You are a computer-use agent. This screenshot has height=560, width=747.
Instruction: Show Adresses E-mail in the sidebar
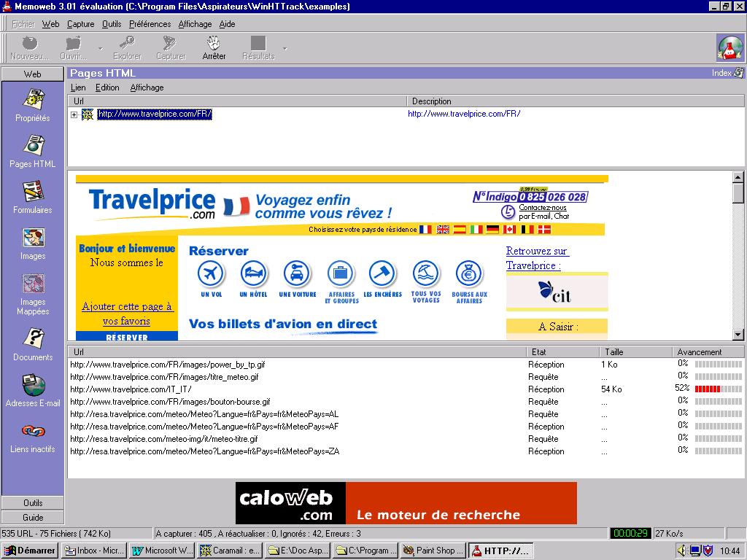(x=32, y=391)
